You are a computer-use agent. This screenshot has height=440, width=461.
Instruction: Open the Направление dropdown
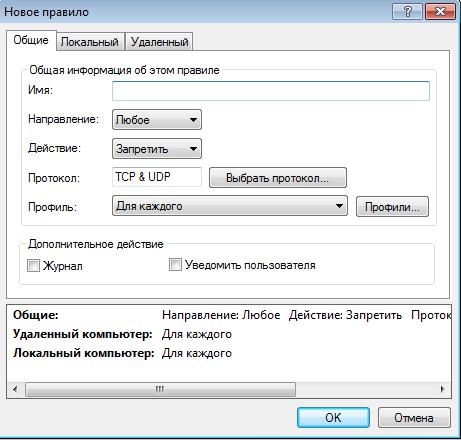(157, 120)
